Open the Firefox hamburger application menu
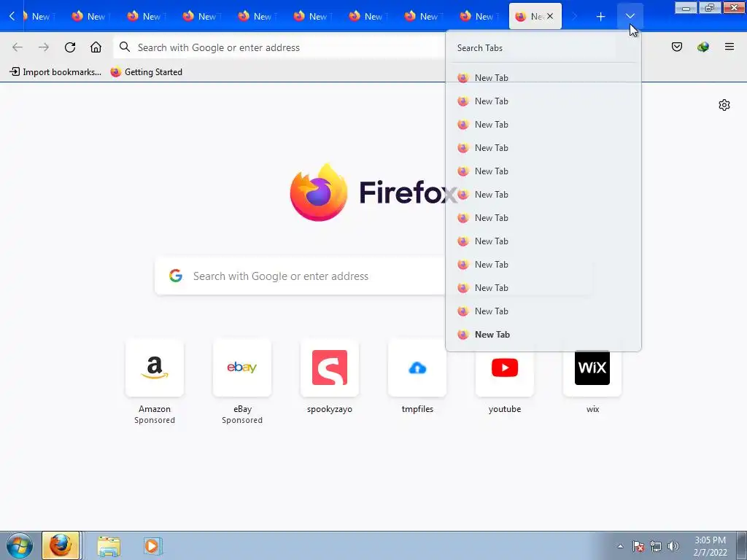This screenshot has width=747, height=560. click(x=729, y=47)
